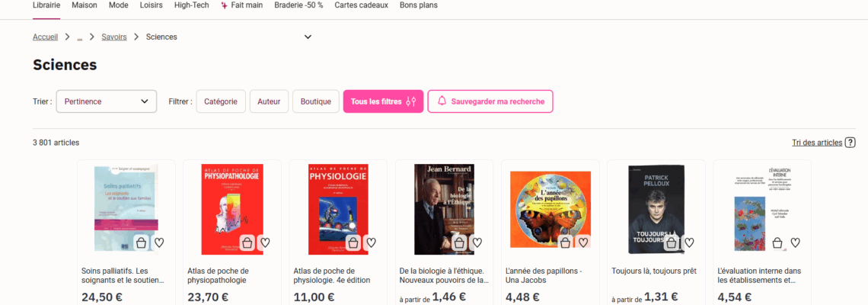Click Sauvegarder ma recherche button

pos(490,101)
